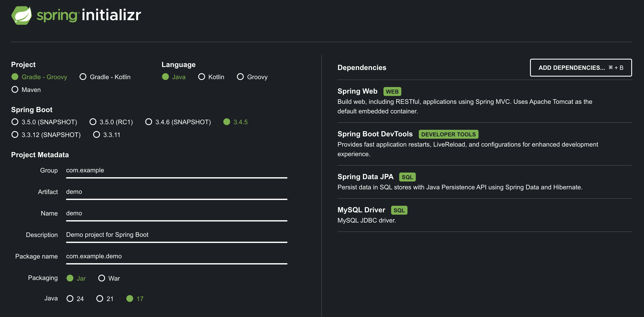Choose Groovy as the language
This screenshot has height=317, width=644.
tap(252, 77)
